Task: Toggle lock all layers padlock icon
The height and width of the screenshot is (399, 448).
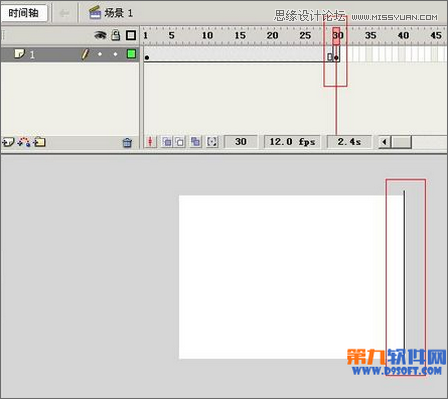Action: (116, 35)
